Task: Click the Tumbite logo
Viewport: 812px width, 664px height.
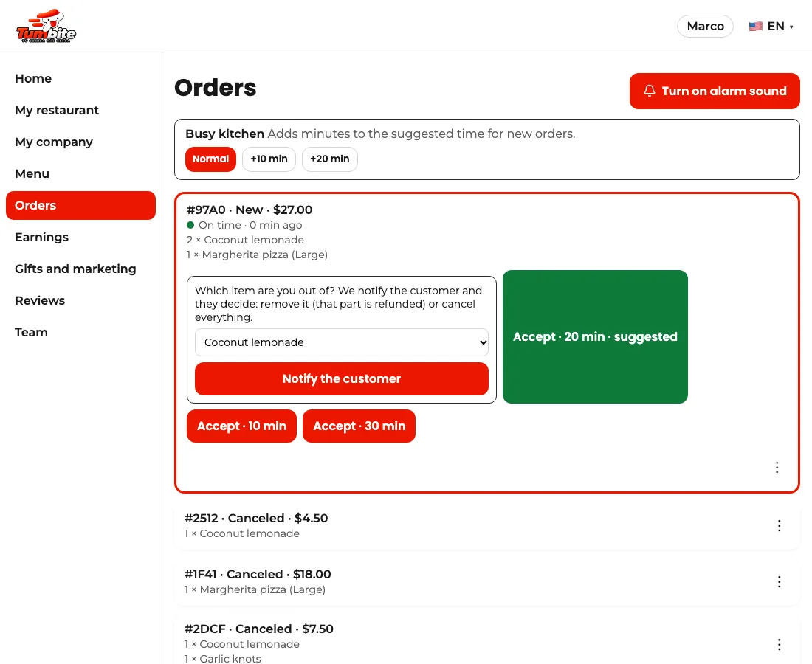Action: [46, 26]
